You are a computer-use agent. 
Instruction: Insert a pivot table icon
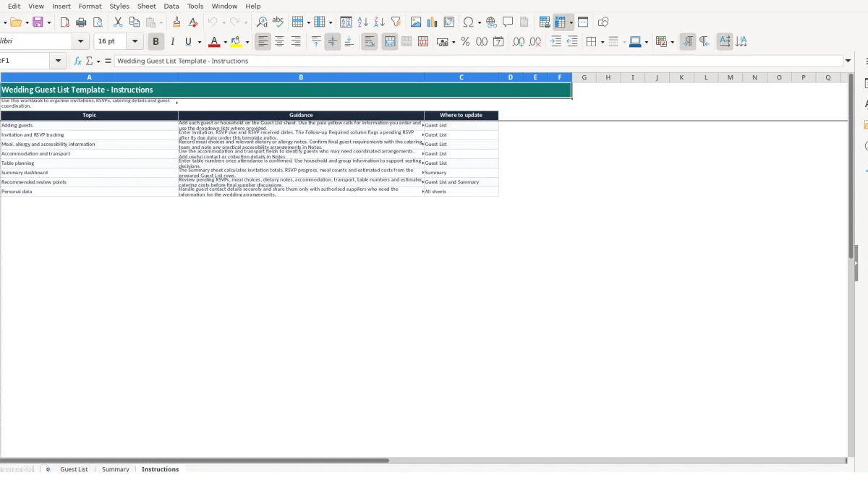coord(449,22)
